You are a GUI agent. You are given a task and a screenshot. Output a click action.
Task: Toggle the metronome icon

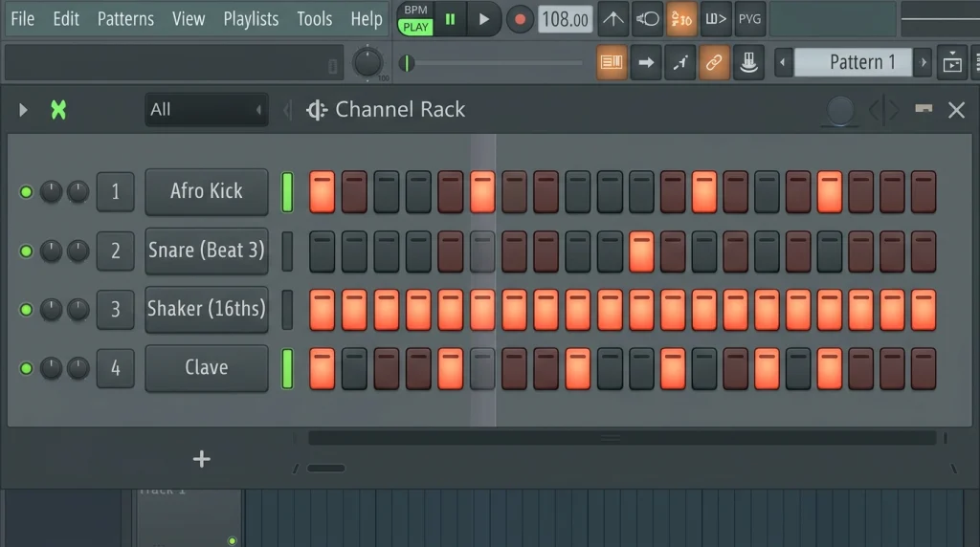[x=613, y=19]
